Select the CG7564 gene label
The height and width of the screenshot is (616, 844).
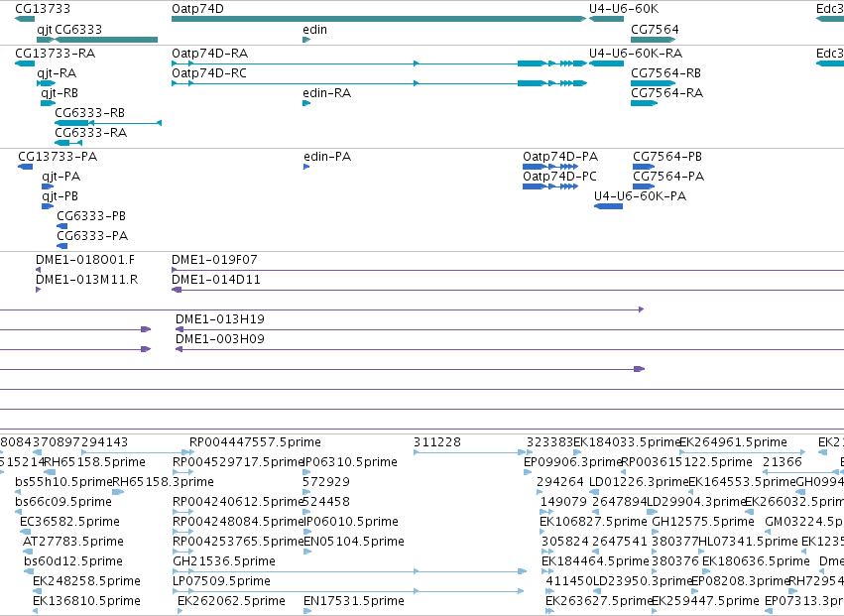[x=655, y=30]
